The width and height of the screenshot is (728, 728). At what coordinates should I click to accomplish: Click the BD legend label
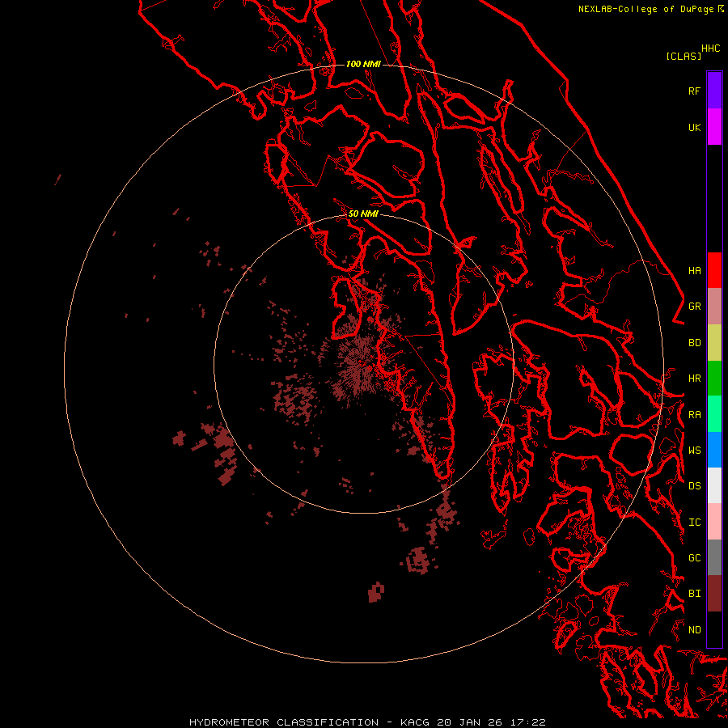pos(694,343)
